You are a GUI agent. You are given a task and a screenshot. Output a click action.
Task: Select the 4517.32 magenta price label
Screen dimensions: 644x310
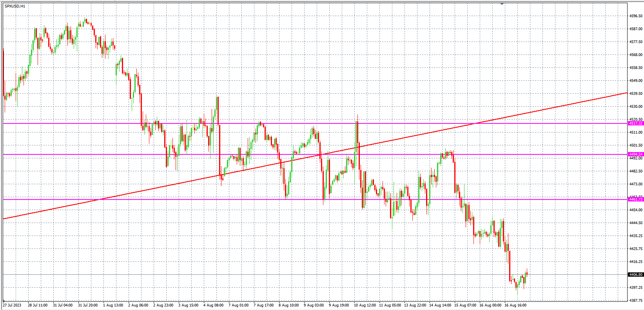coord(635,123)
